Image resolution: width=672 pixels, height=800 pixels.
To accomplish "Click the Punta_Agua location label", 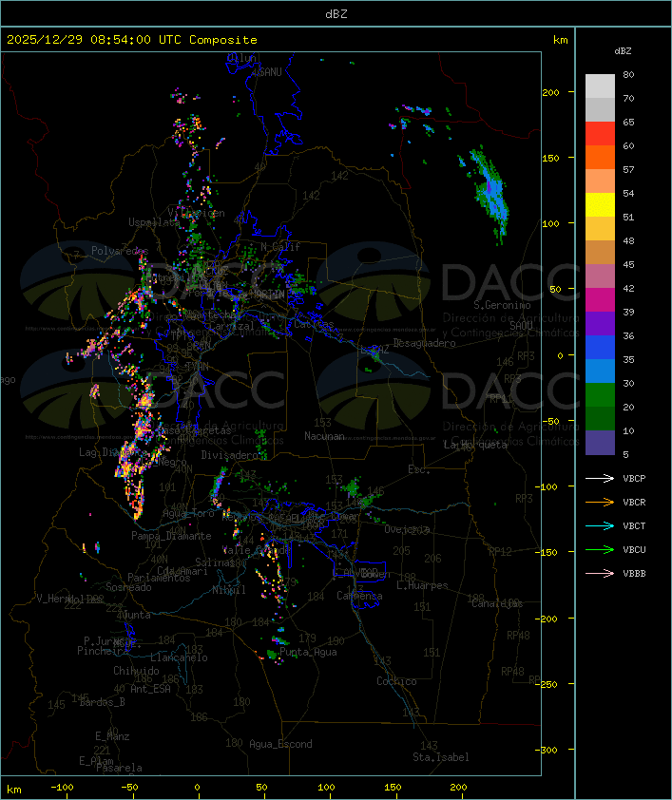I will click(x=308, y=652).
